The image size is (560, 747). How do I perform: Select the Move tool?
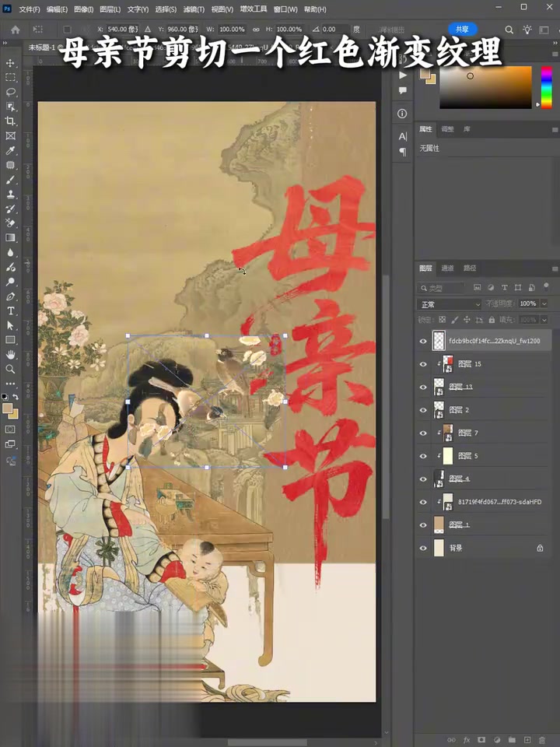point(10,63)
